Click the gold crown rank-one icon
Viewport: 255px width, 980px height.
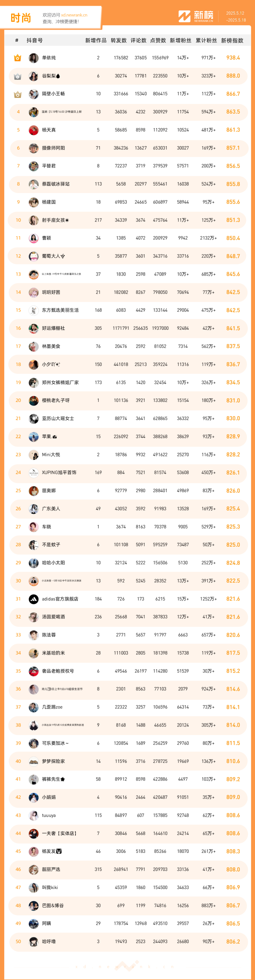click(17, 58)
